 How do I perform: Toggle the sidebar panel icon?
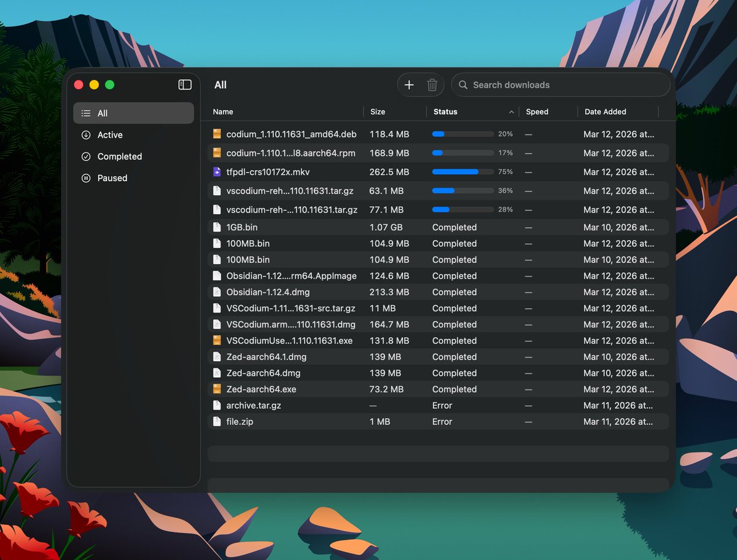185,85
